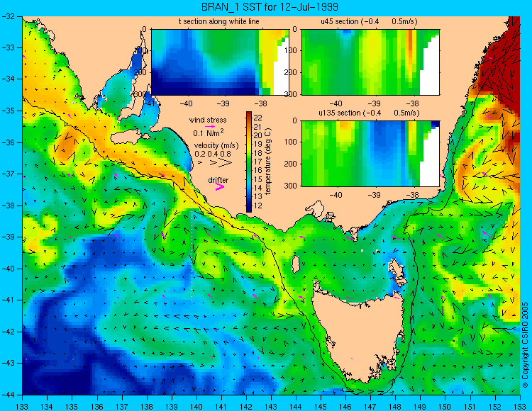The width and height of the screenshot is (532, 411).
Task: Click longitude axis label 146
Action: 345,407
